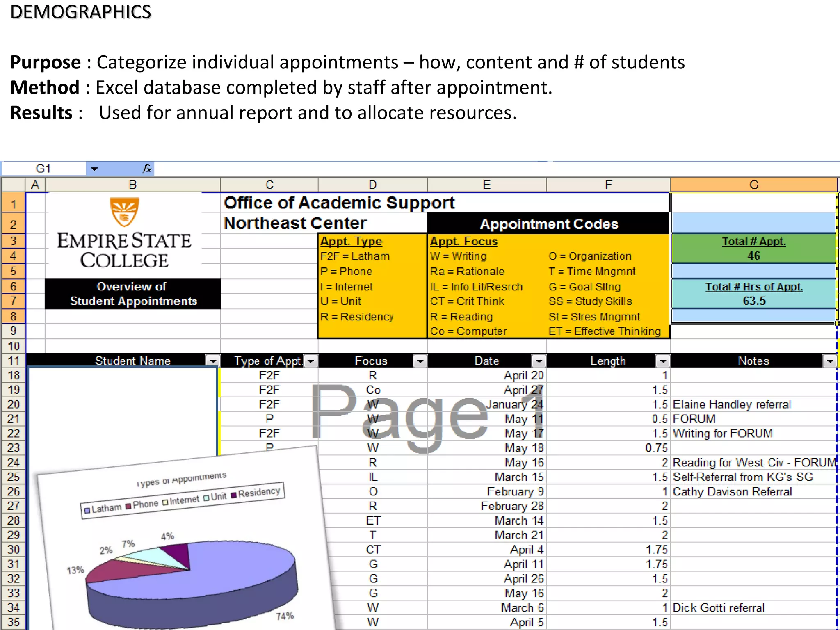This screenshot has width=840, height=630.
Task: Click 'Overview of Student Appointments' box
Action: click(x=133, y=294)
